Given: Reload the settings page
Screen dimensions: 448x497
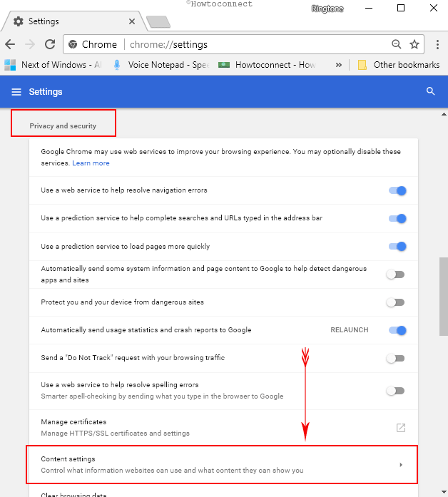Looking at the screenshot, I should tap(50, 44).
